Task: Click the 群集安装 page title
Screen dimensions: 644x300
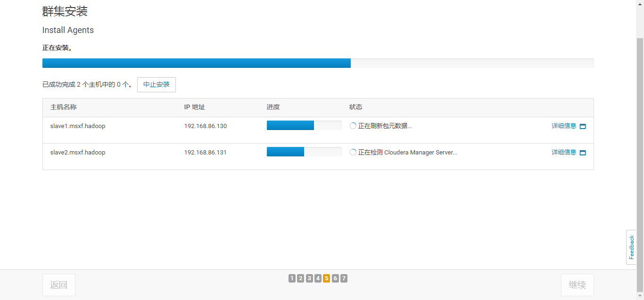Action: coord(65,11)
